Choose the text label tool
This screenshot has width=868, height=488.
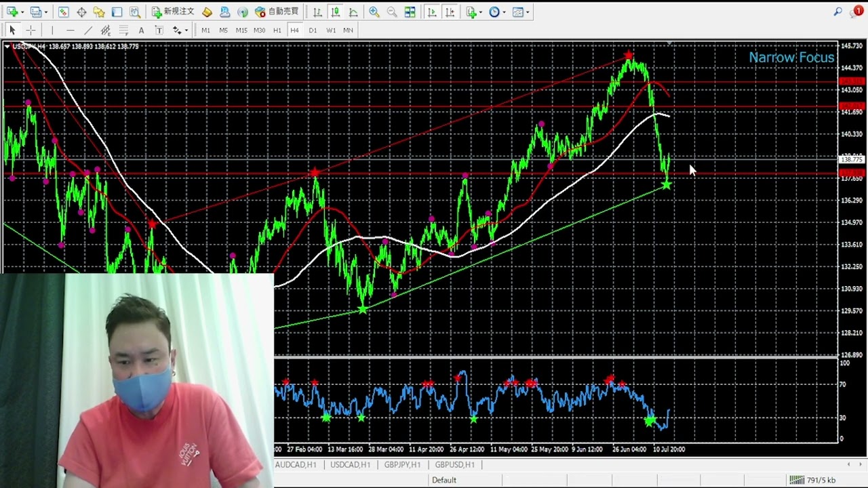(141, 30)
